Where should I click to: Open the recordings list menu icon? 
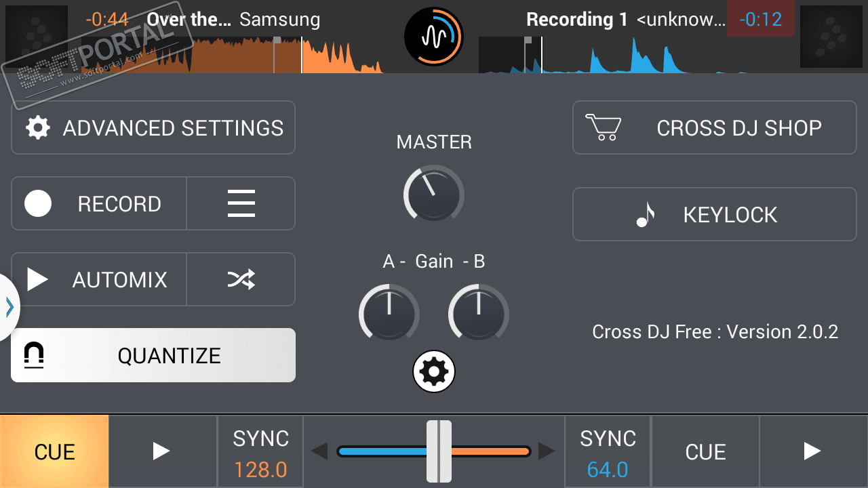coord(241,204)
